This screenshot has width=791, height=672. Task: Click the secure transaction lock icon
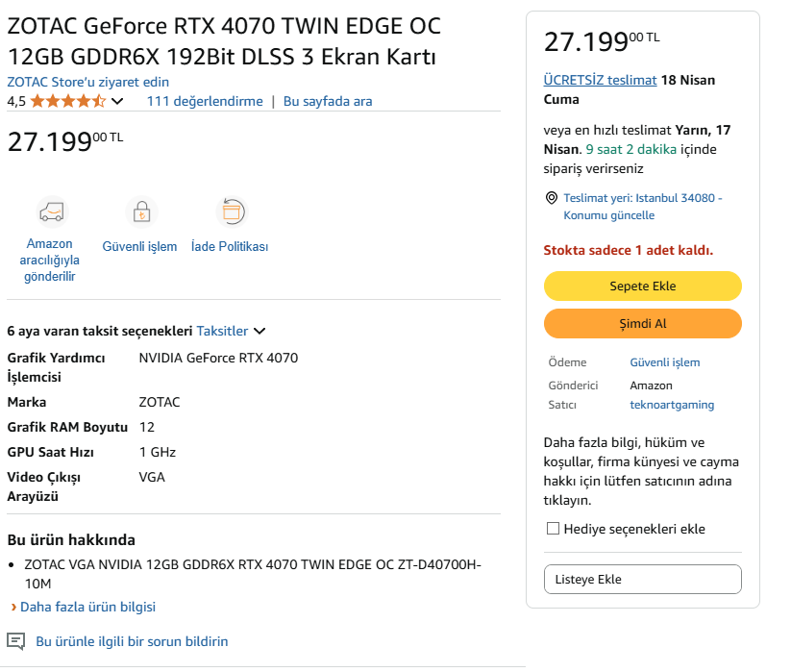coord(140,211)
